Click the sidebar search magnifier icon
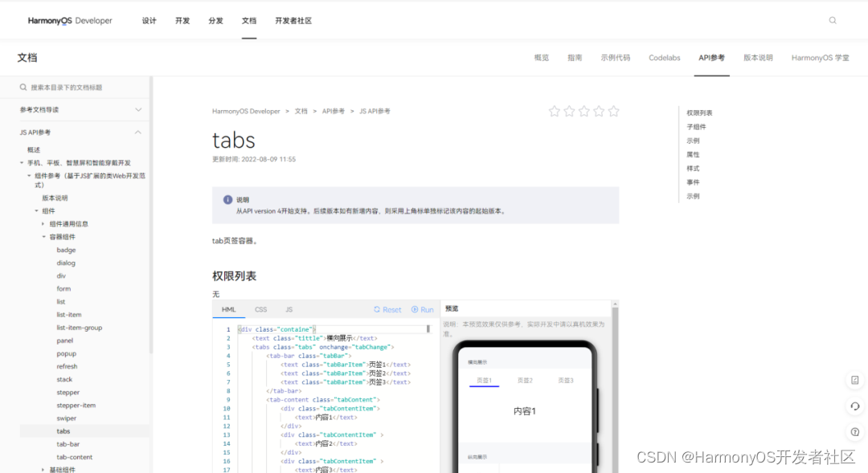The width and height of the screenshot is (868, 473). coord(23,88)
